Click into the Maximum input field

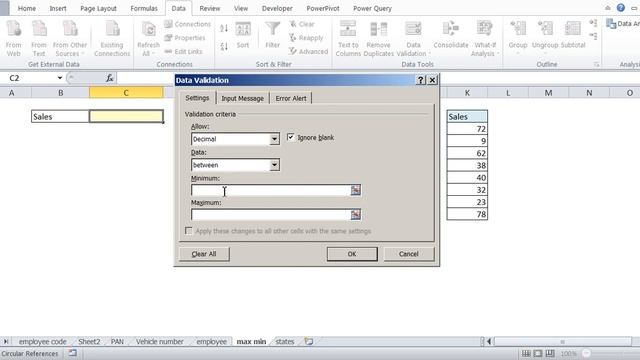point(271,215)
